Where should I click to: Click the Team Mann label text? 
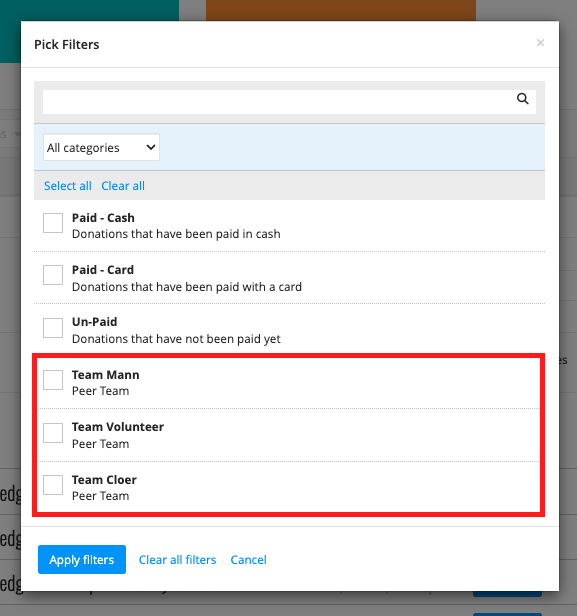coord(105,375)
